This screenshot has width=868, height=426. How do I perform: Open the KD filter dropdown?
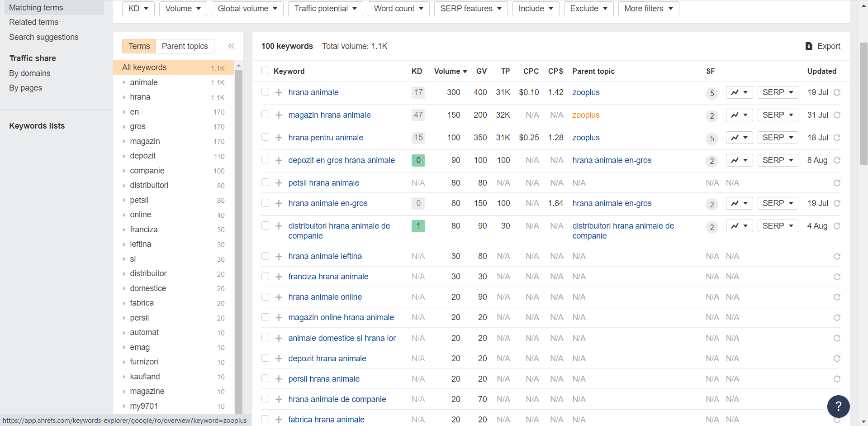coord(138,9)
